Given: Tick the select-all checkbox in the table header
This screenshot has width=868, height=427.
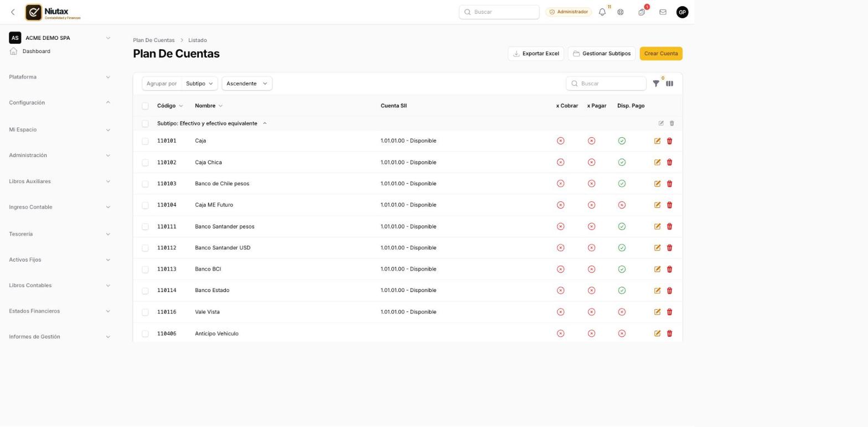Looking at the screenshot, I should point(145,106).
